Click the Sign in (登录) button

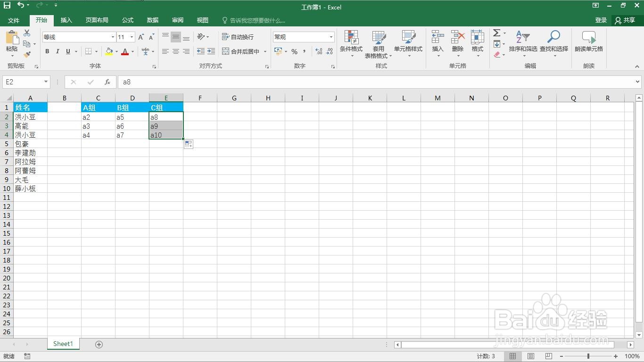click(x=601, y=20)
